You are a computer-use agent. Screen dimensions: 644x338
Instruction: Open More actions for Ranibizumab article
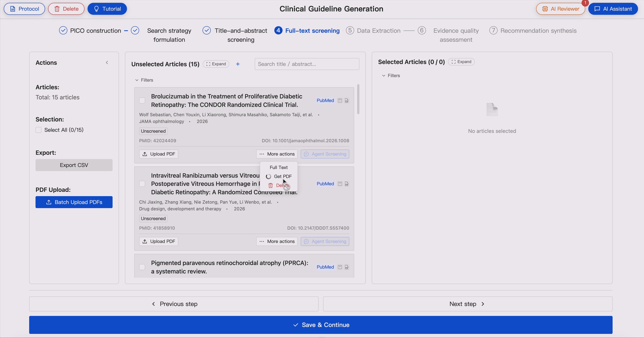277,241
